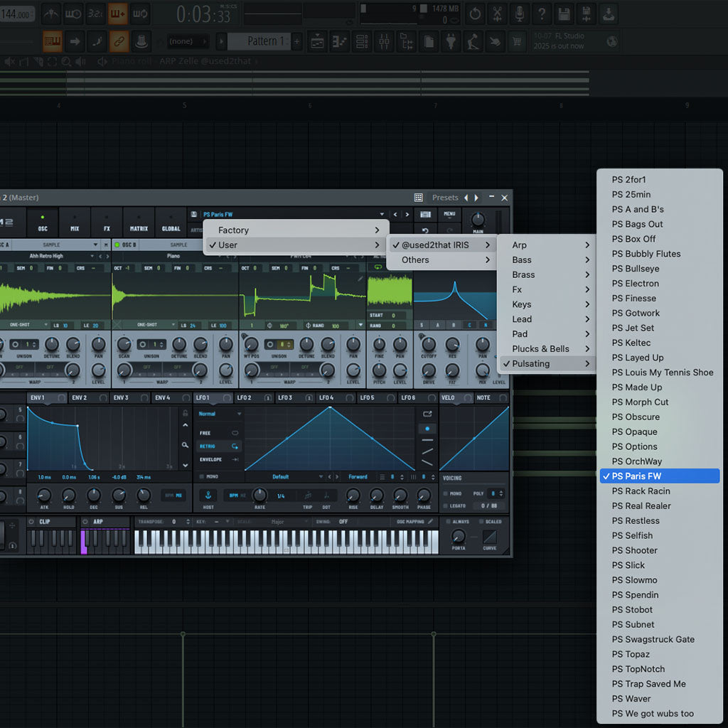This screenshot has width=728, height=728.
Task: Switch to the MATRIX tab
Action: click(139, 223)
